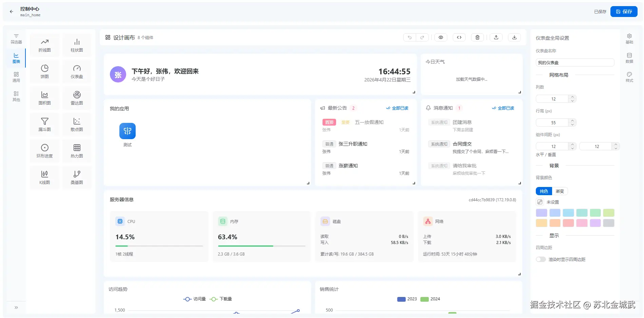Click the 未设置 color picker box

(540, 202)
